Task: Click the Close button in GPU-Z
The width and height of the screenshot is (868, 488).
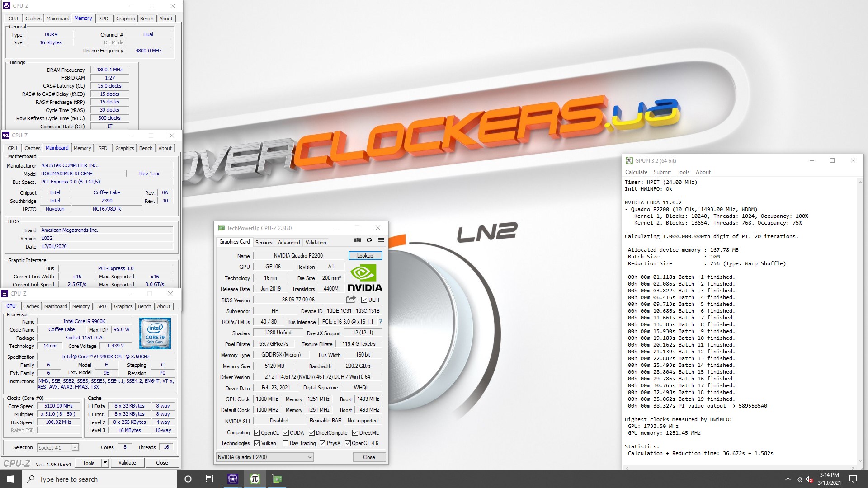Action: point(369,457)
